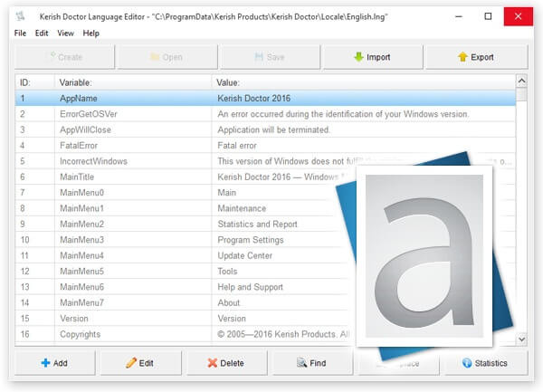Open the View menu
The image size is (543, 392).
click(65, 33)
